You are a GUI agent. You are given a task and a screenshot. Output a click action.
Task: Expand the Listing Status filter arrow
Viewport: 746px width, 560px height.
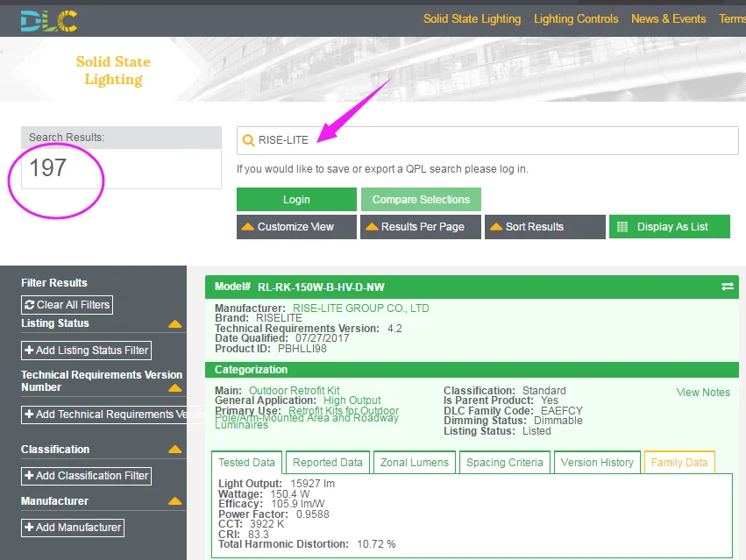[175, 324]
